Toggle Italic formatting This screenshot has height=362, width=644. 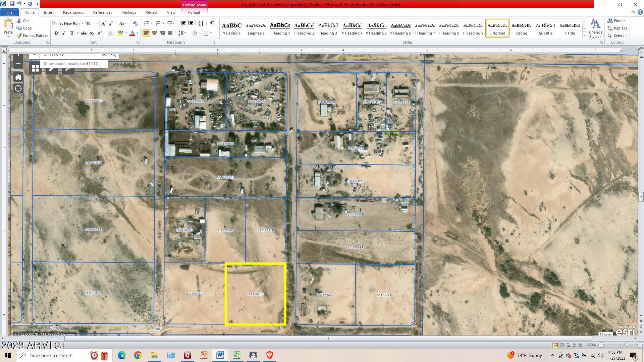tap(64, 33)
